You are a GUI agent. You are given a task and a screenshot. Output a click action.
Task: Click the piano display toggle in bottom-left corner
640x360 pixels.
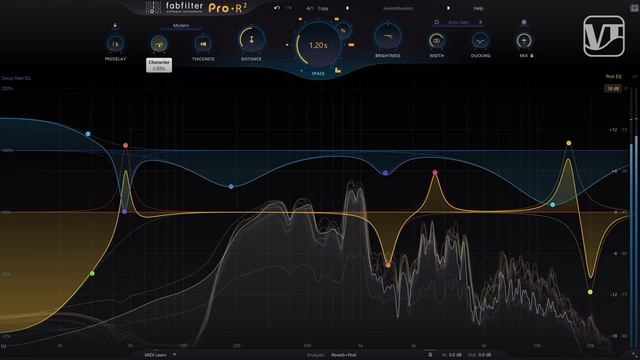(x=4, y=346)
